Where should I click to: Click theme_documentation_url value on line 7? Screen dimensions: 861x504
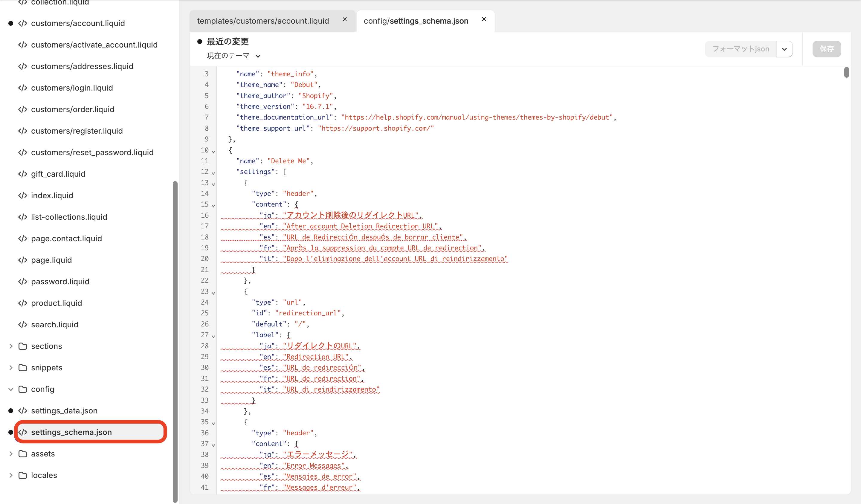pyautogui.click(x=478, y=117)
